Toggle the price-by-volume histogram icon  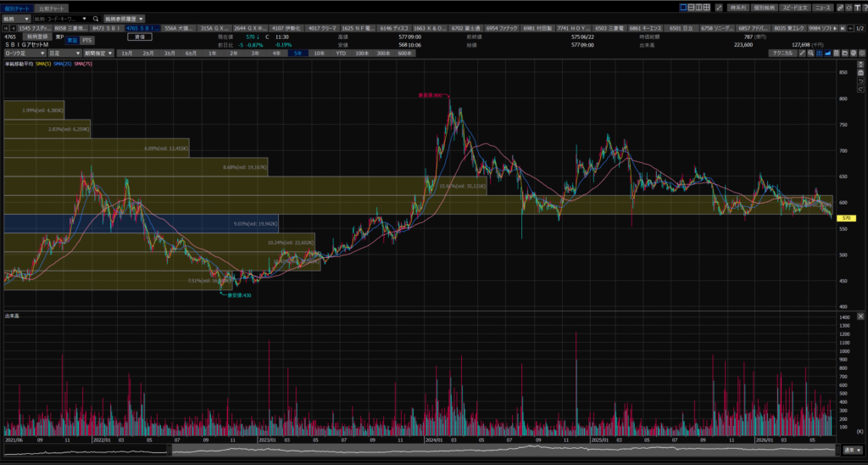820,53
